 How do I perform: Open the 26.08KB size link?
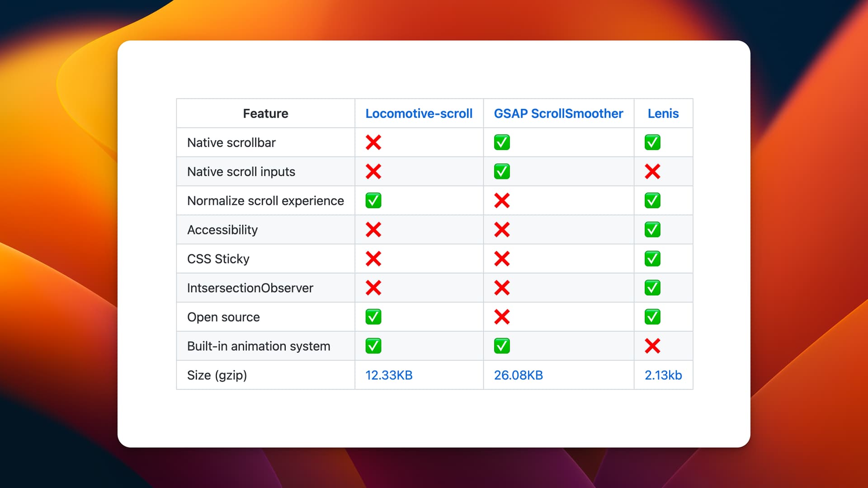click(x=518, y=375)
